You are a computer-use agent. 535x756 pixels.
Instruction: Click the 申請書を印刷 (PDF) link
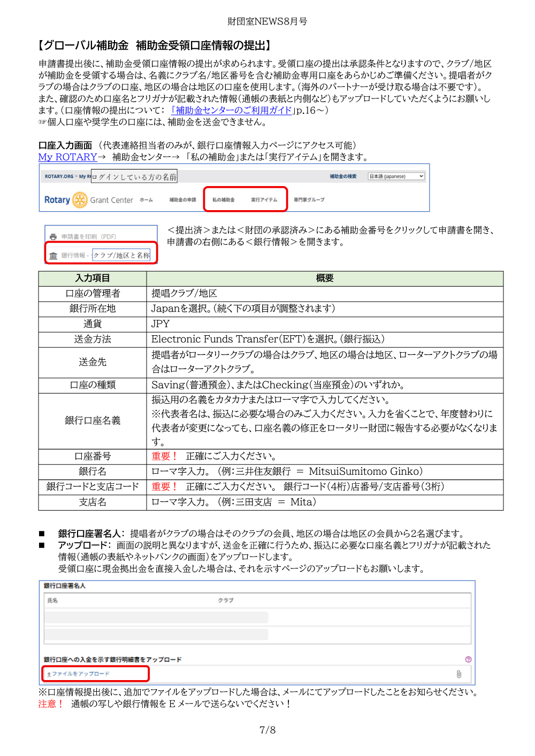point(88,237)
